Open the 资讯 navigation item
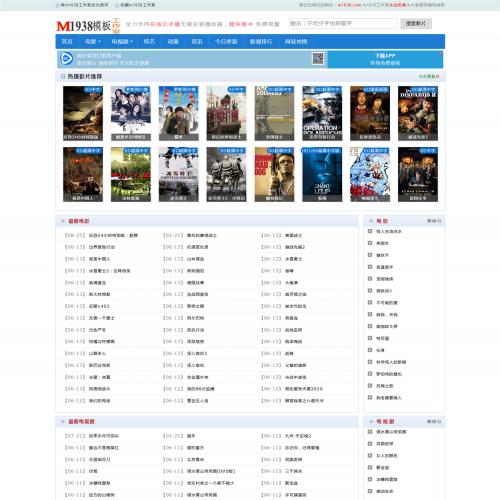 pos(197,42)
